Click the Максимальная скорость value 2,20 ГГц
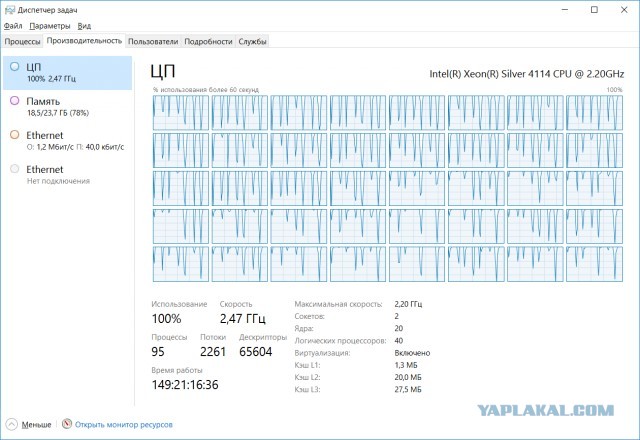640x440 pixels. coord(408,304)
